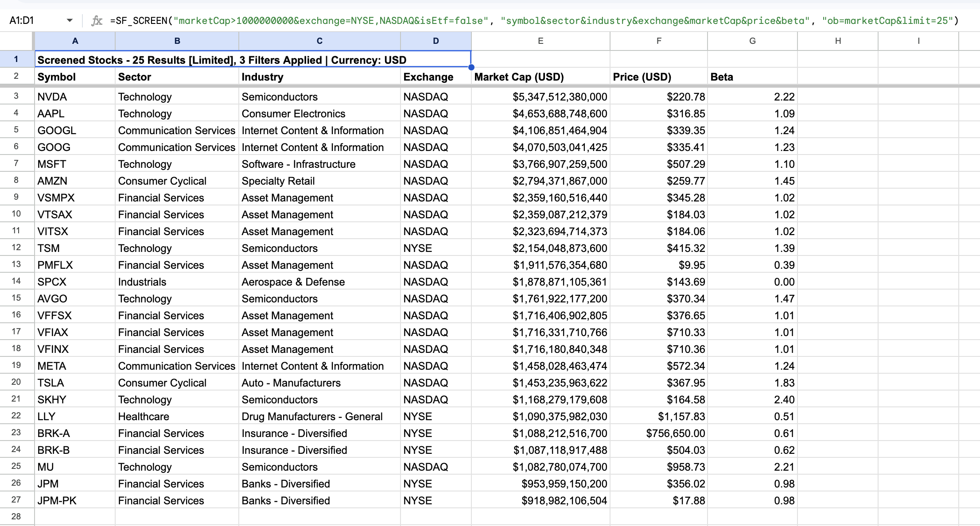Select column D header

tap(436, 41)
